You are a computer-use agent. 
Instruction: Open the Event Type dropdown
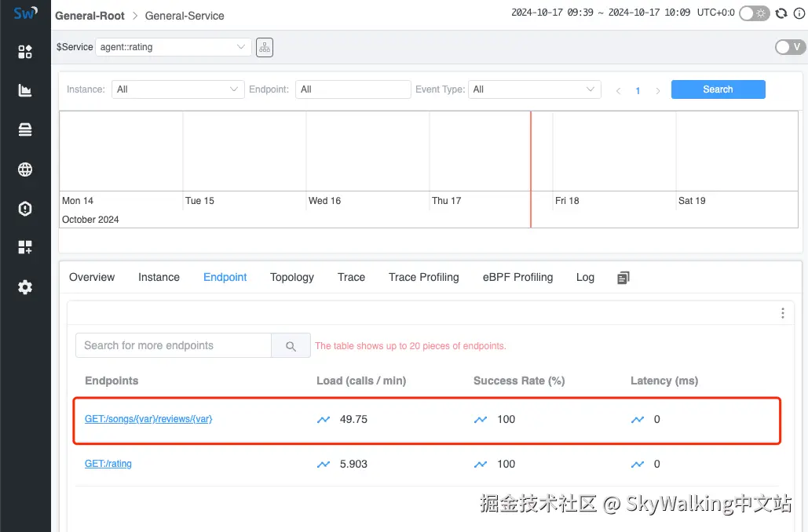[x=535, y=89]
